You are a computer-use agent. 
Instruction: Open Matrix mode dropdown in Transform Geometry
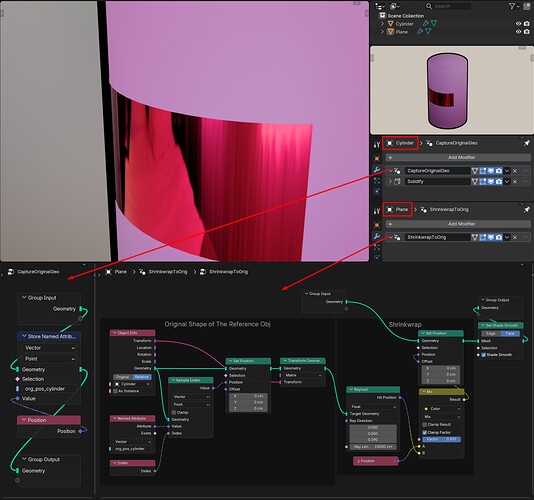coord(303,375)
